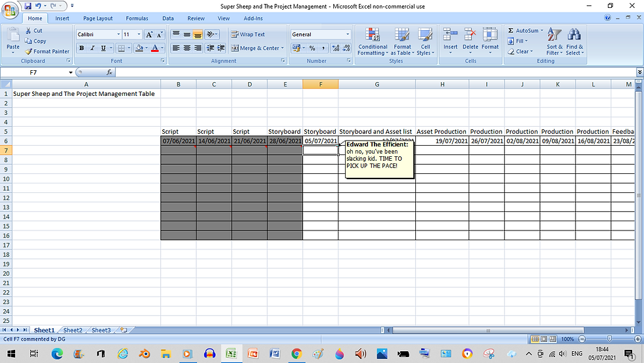
Task: Switch to Sheet2 worksheet tab
Action: 73,330
